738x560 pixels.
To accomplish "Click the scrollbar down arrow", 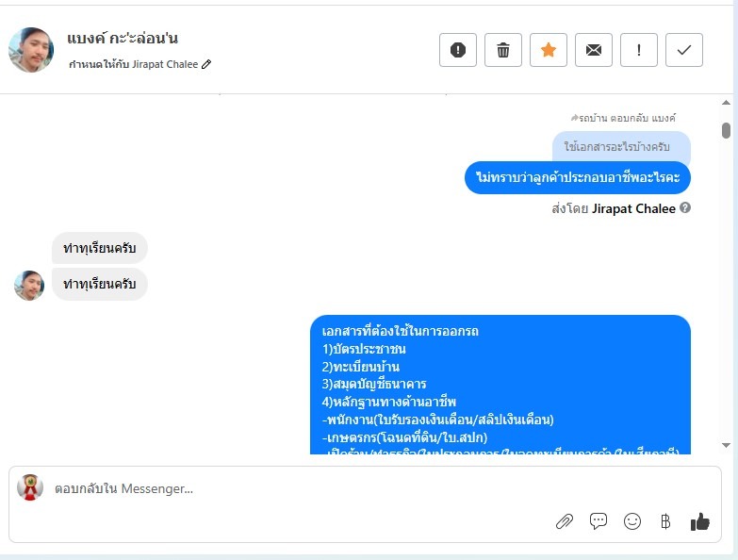I will [x=726, y=445].
